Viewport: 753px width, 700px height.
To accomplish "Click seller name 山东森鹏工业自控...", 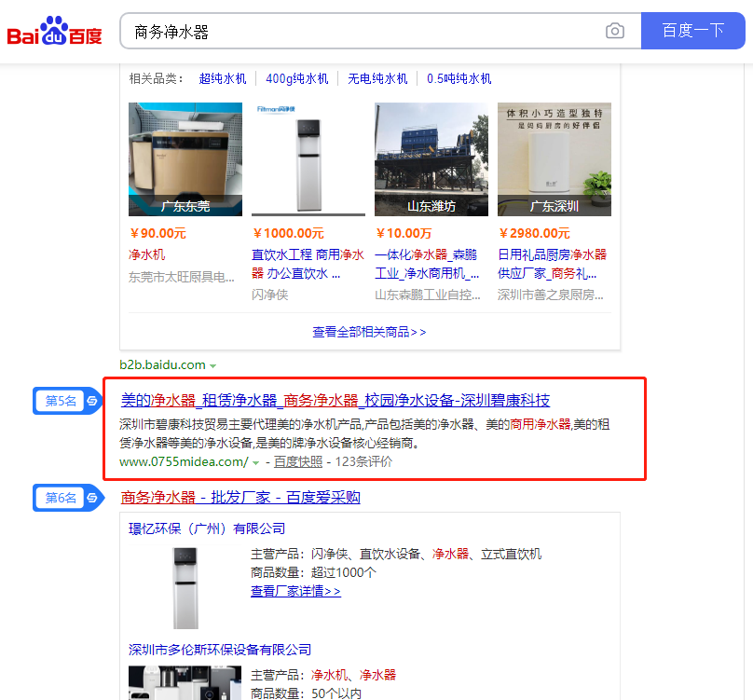I will (428, 295).
